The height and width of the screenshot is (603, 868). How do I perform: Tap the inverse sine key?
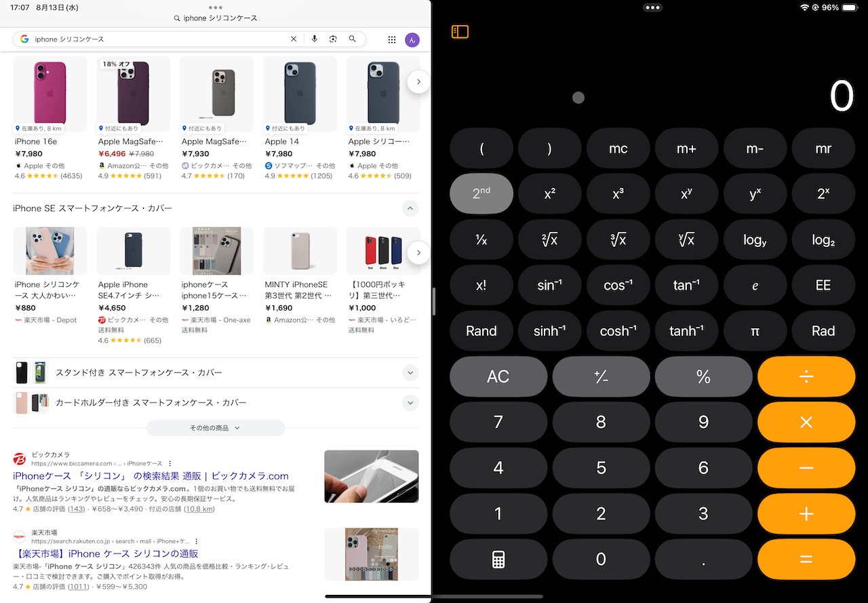550,285
